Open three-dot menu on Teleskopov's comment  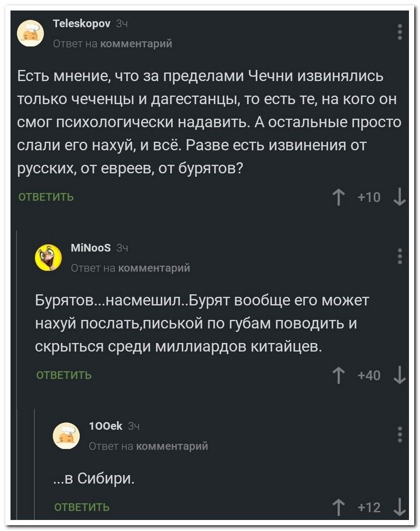(x=400, y=30)
